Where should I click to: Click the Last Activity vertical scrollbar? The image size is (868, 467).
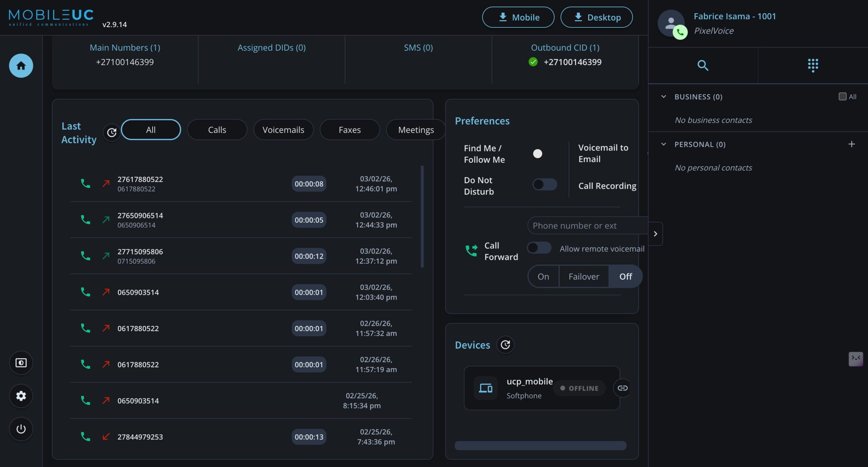[x=422, y=217]
